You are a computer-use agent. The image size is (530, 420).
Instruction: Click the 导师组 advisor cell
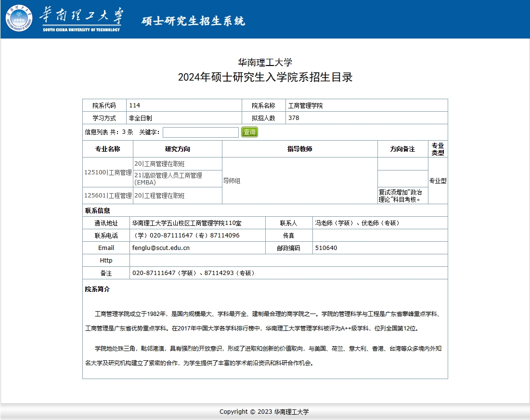coord(232,181)
